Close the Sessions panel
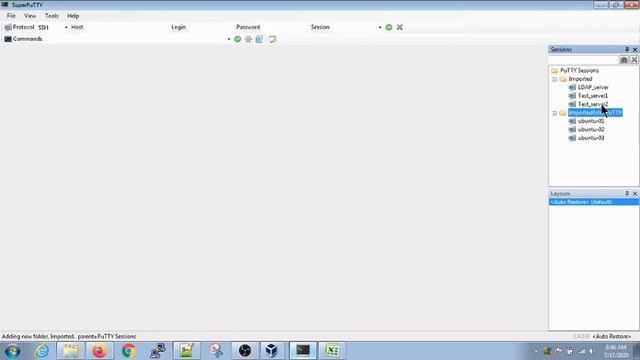Viewport: 640px width, 360px height. [x=635, y=49]
